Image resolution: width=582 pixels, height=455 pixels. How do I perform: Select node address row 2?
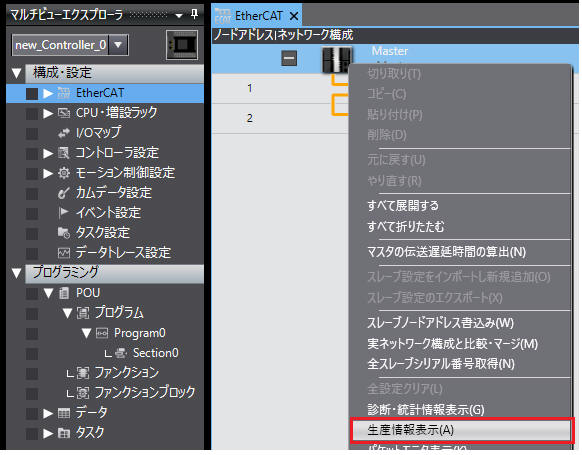(250, 118)
